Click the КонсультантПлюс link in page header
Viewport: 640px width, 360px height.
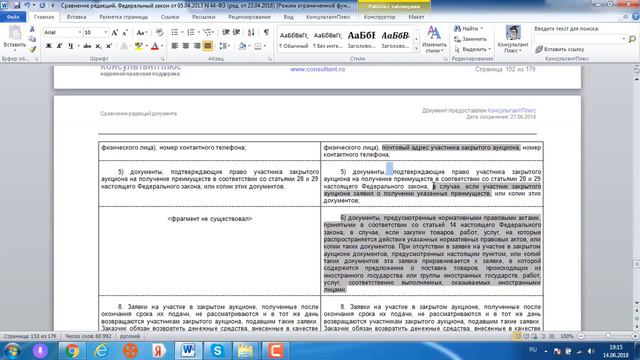click(511, 111)
